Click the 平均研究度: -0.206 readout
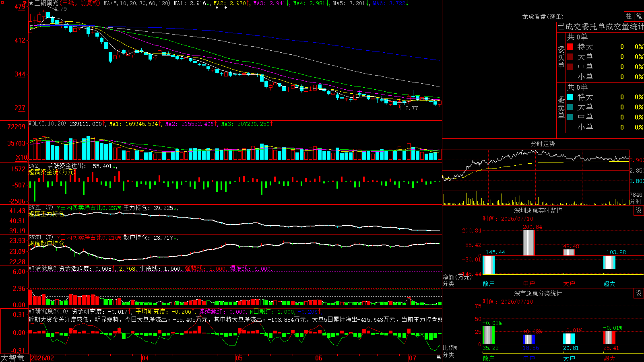This screenshot has height=362, width=644. coord(163,311)
